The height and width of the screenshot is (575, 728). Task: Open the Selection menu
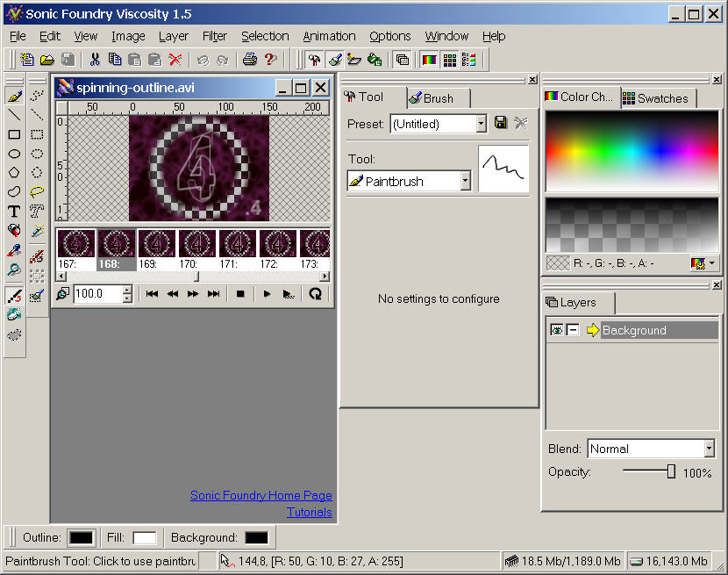coord(265,36)
